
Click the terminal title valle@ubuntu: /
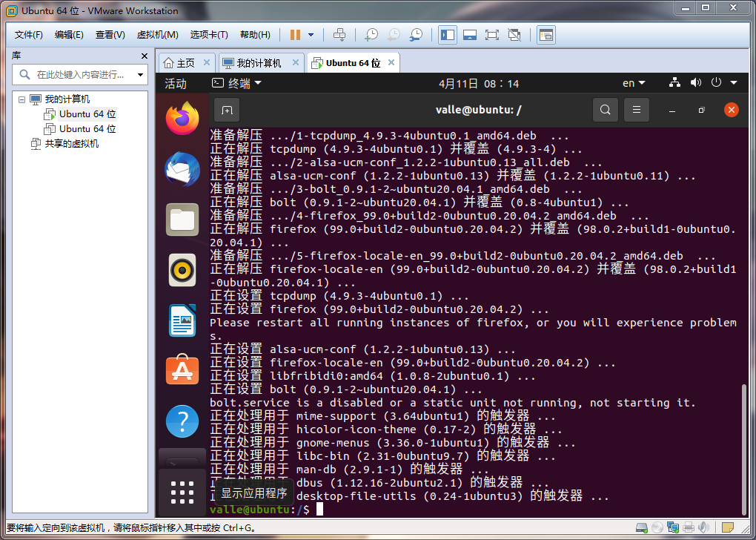point(478,110)
